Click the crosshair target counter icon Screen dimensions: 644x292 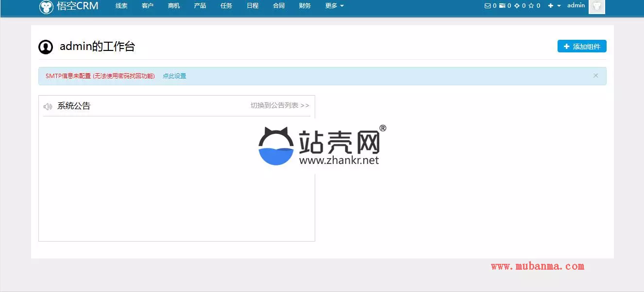click(517, 6)
